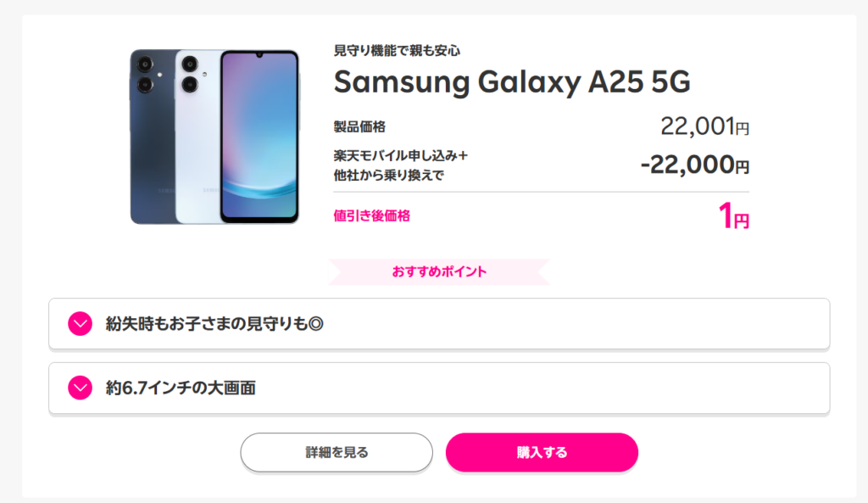Click the -22,000円 discount amount

(694, 165)
